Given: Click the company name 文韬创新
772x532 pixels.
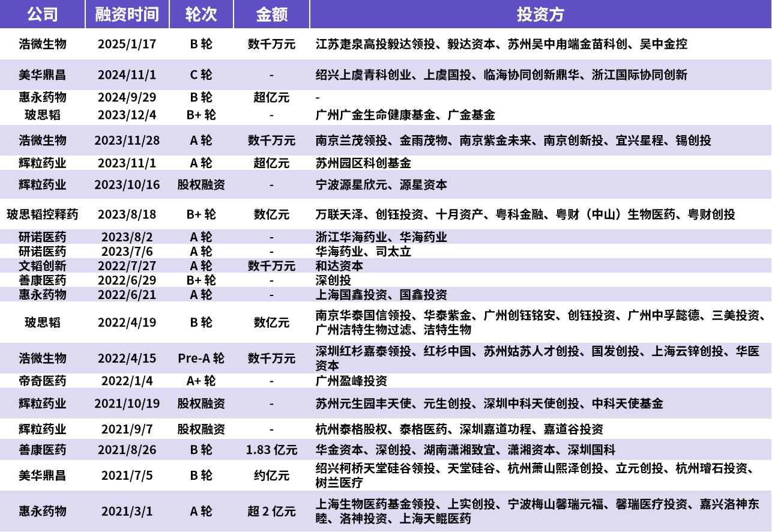Looking at the screenshot, I should coord(42,266).
